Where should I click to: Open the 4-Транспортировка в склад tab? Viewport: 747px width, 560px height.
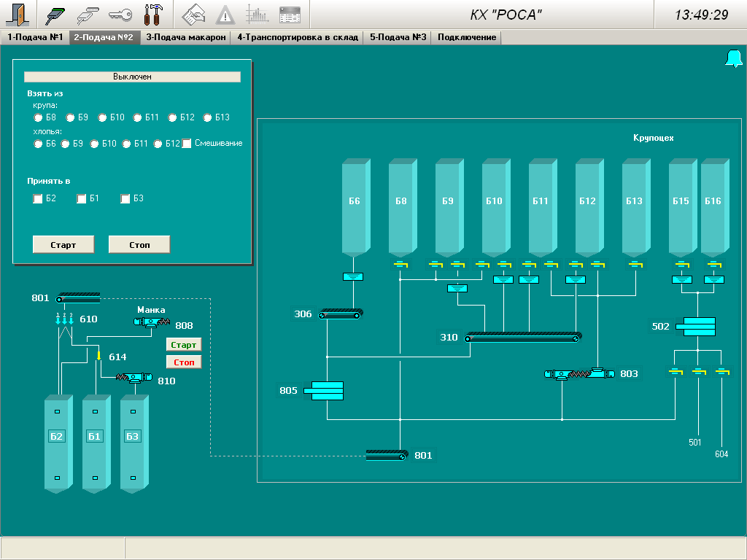click(x=297, y=37)
